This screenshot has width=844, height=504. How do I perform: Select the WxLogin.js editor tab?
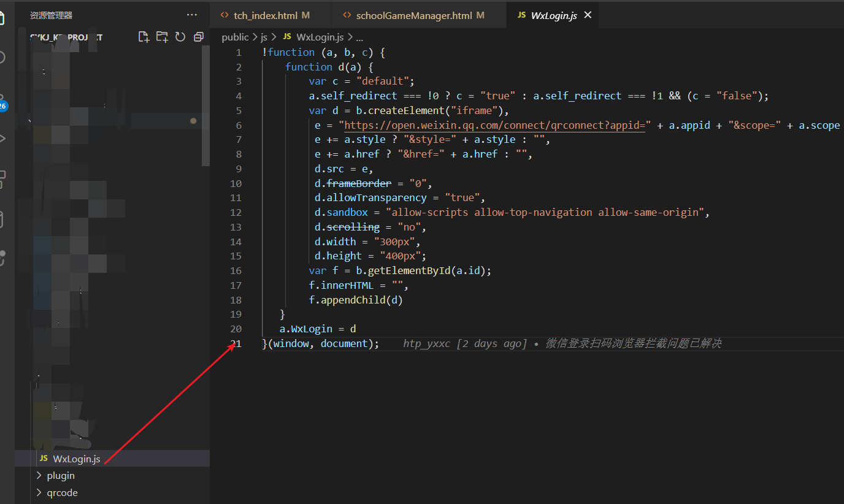pos(554,15)
